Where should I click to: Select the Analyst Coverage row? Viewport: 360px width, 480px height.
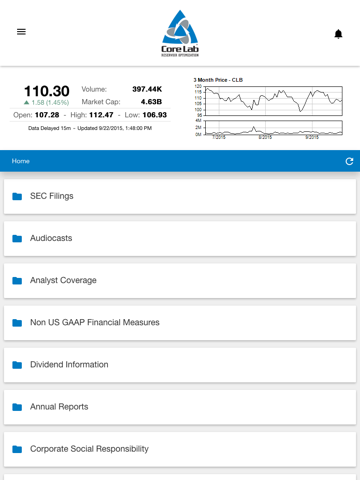coord(180,281)
